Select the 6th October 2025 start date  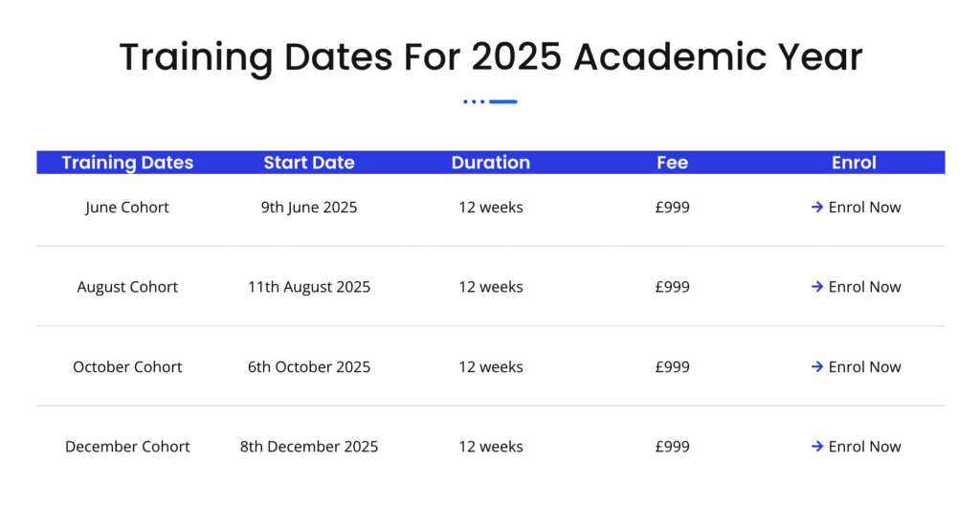309,366
